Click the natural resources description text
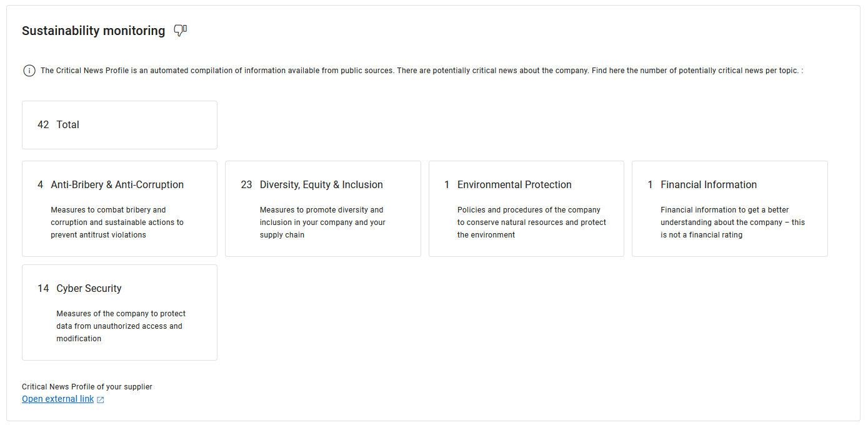The width and height of the screenshot is (868, 425). [x=531, y=222]
